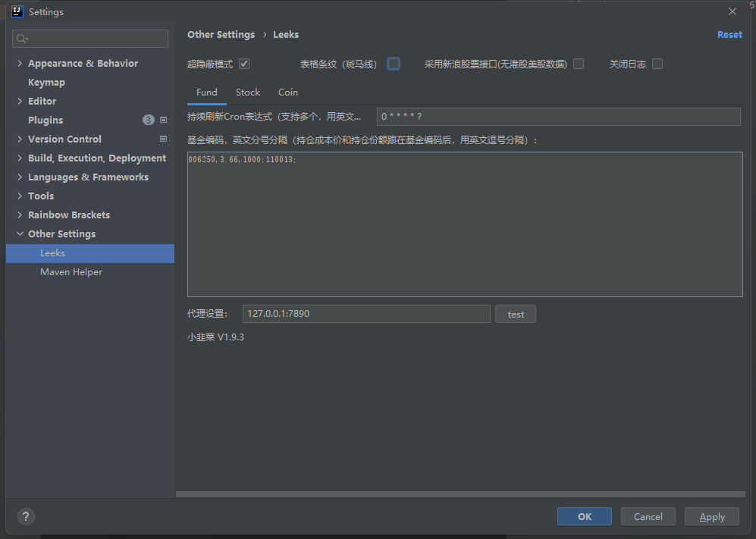Expand Build, Execution, Deployment node

(20, 158)
